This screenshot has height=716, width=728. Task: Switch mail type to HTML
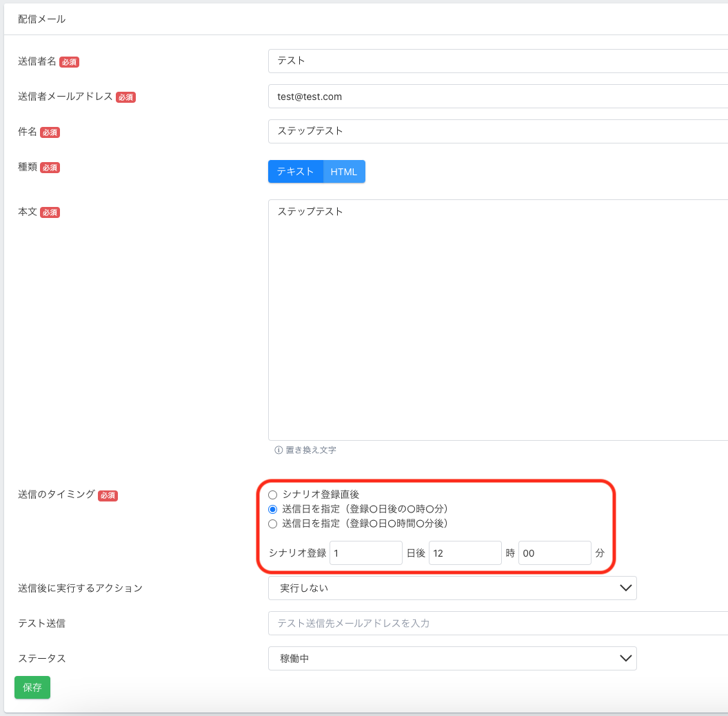coord(344,172)
